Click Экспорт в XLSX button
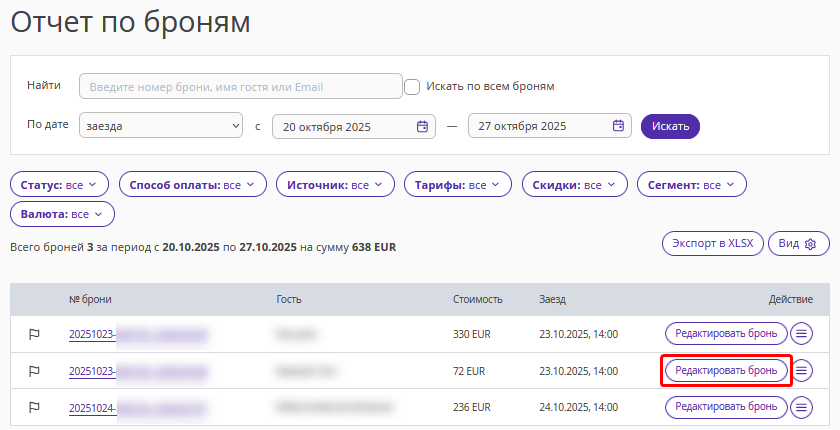Viewport: 840px width, 430px height. tap(712, 244)
